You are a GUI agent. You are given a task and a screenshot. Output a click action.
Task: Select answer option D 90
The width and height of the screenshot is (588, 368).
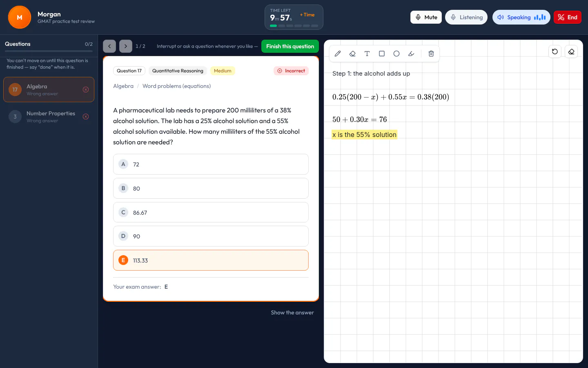pos(211,236)
